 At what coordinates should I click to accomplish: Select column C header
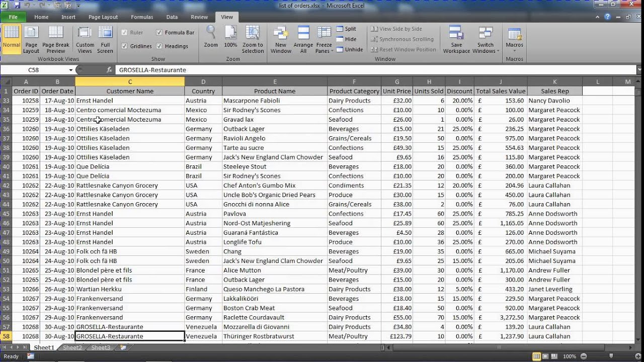(130, 81)
